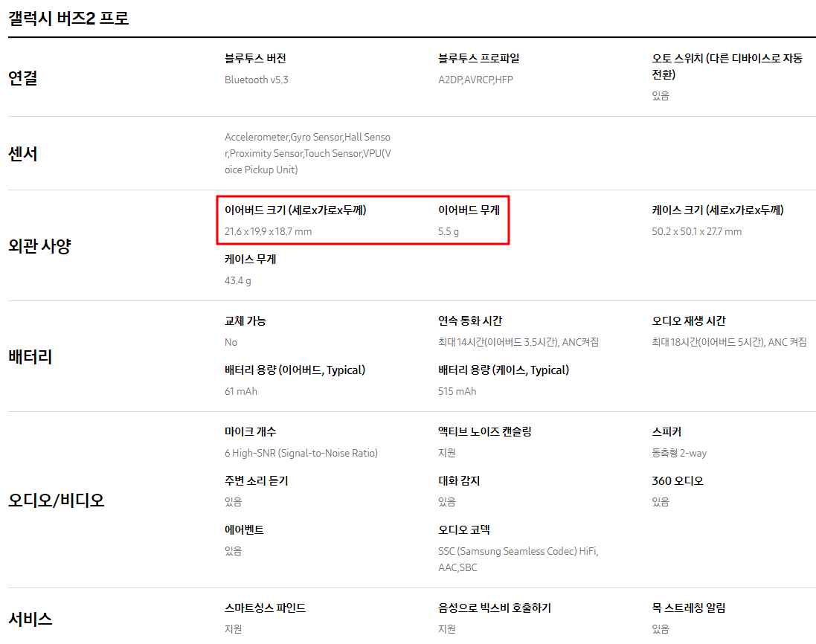Screen dimensions: 816x644
Task: Click the 있음 value under 360 오디오
Action: 661,502
